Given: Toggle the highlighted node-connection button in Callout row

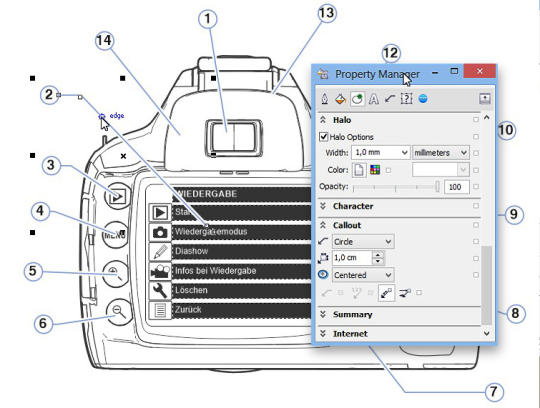Looking at the screenshot, I should (386, 293).
